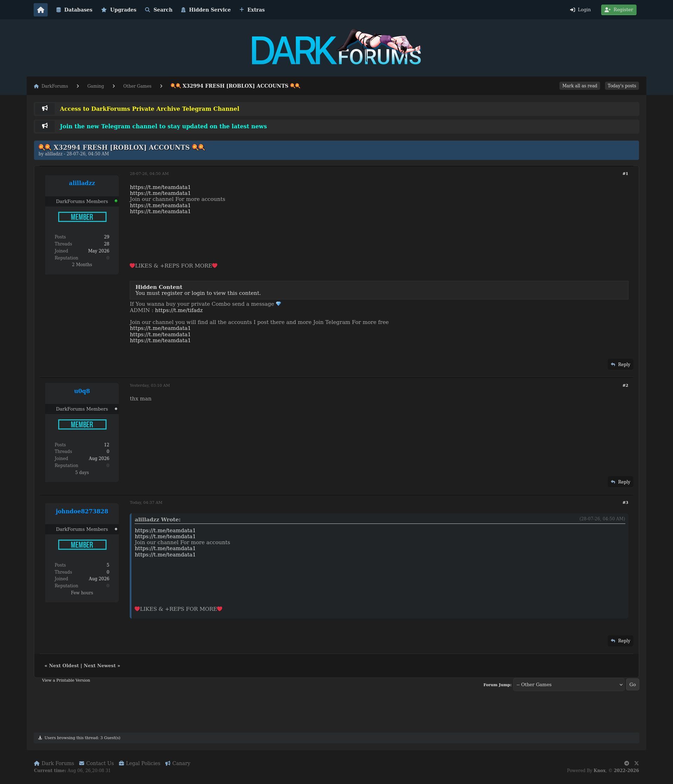The width and height of the screenshot is (673, 784).
Task: Click the DarkForums logo banner
Action: click(x=336, y=47)
